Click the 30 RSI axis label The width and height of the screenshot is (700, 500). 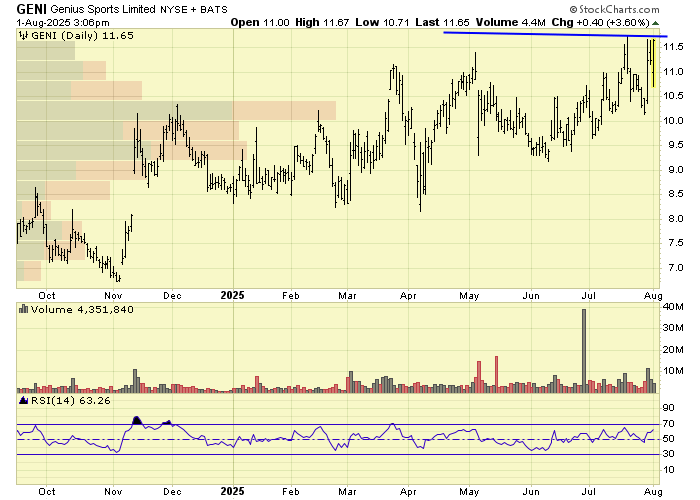pos(669,454)
